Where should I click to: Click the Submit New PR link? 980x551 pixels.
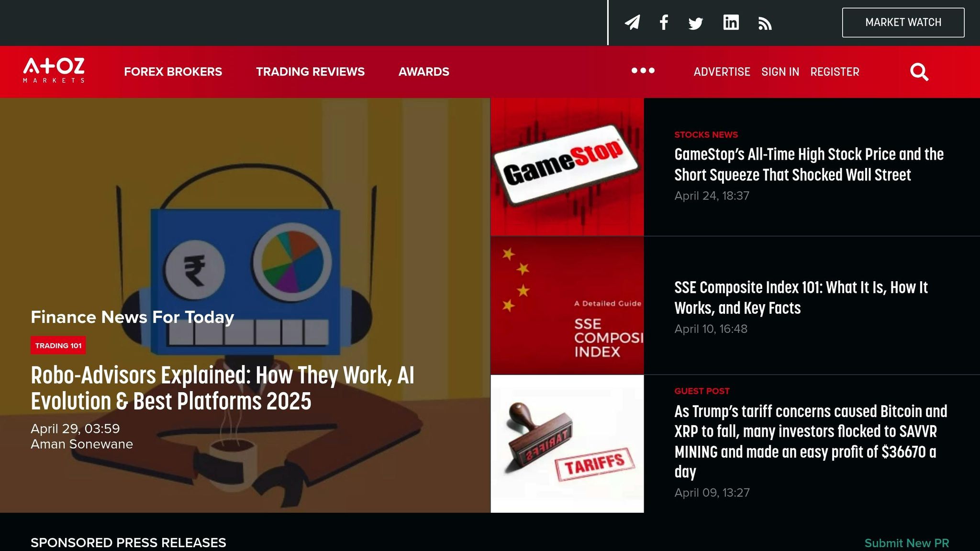[x=907, y=543]
